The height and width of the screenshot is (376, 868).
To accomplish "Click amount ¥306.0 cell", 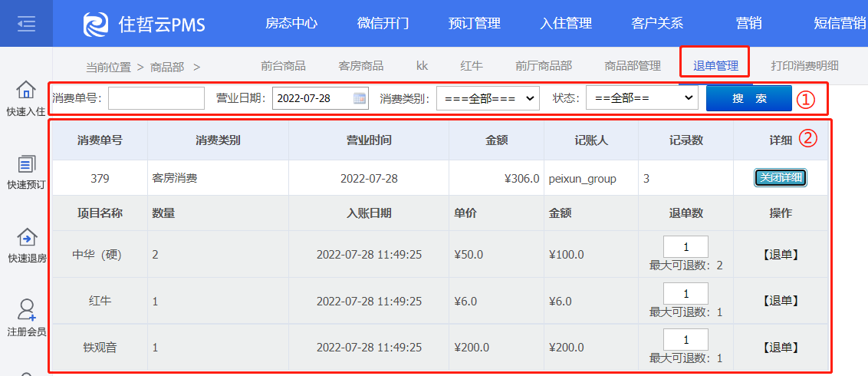I will click(x=497, y=178).
